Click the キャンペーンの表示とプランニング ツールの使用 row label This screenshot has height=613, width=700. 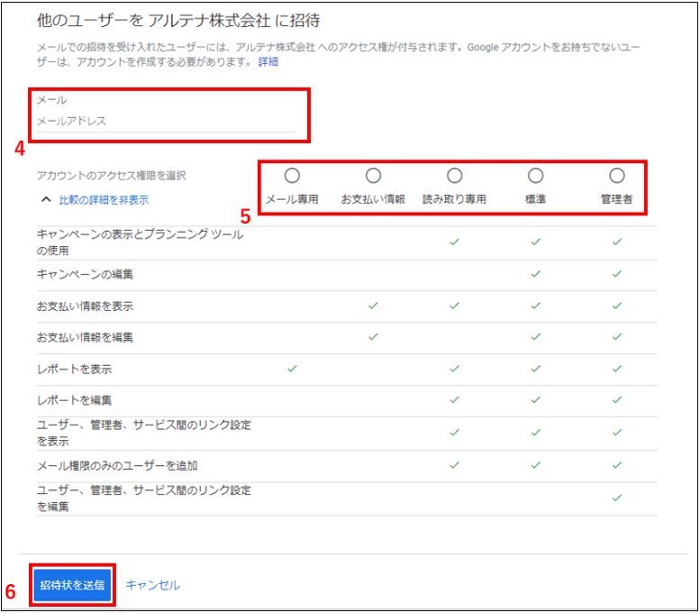[x=140, y=242]
